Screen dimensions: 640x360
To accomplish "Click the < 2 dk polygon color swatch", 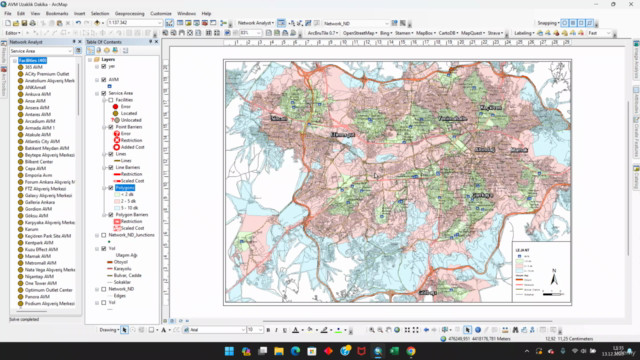I will (x=117, y=195).
